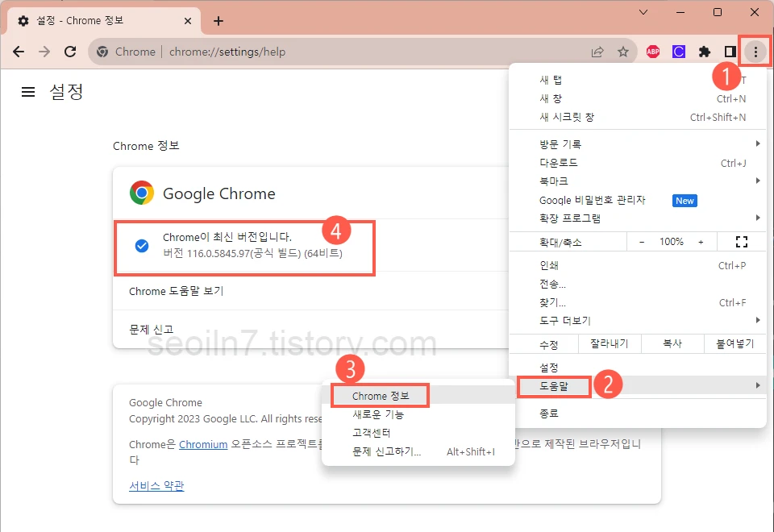Increase zoom with the plus button
Screen dimensions: 774x532
pos(701,242)
